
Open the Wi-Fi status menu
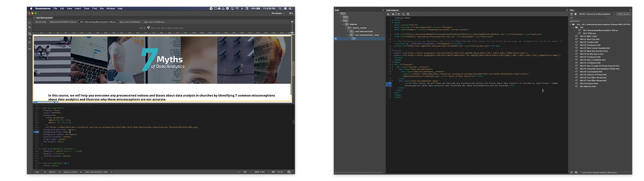[237, 8]
